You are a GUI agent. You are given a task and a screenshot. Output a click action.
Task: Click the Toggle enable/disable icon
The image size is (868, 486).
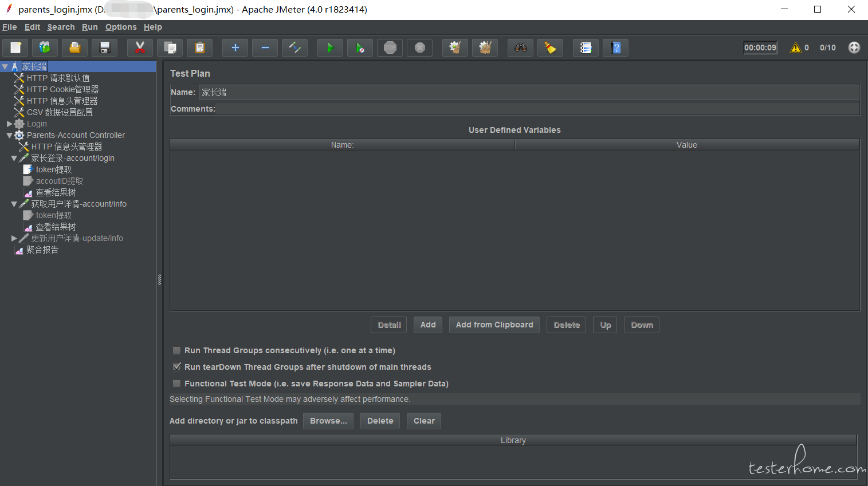(x=294, y=48)
